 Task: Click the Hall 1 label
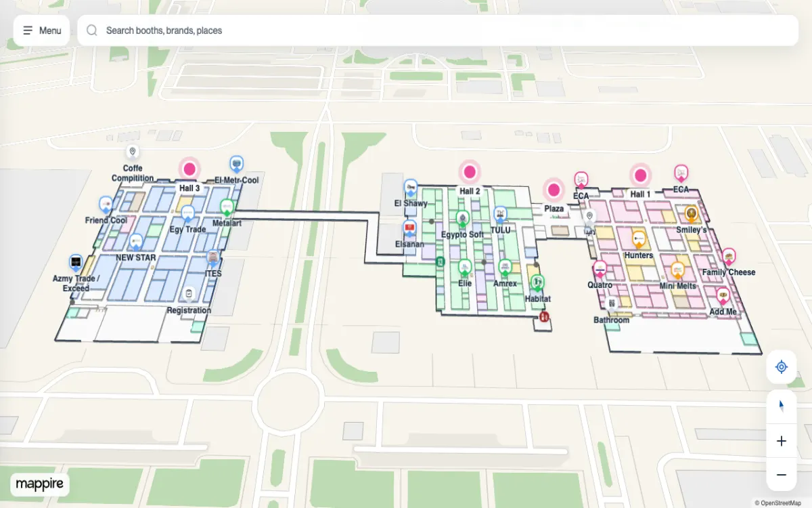point(640,194)
